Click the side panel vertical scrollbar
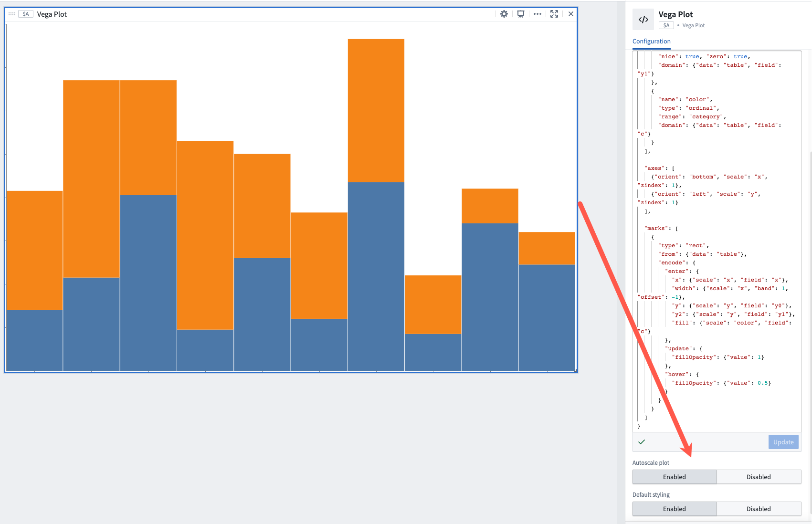The image size is (812, 524). pyautogui.click(x=810, y=334)
